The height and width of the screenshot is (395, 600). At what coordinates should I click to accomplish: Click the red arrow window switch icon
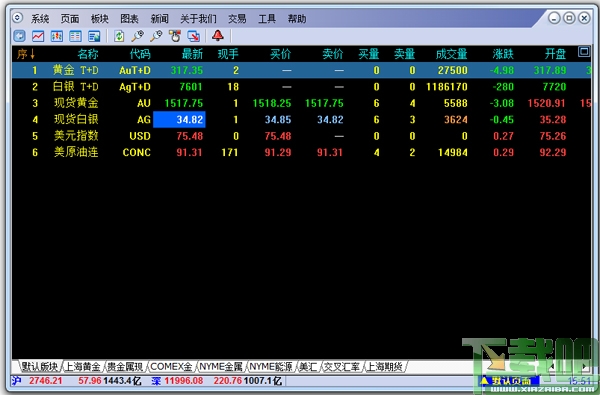pyautogui.click(x=194, y=36)
